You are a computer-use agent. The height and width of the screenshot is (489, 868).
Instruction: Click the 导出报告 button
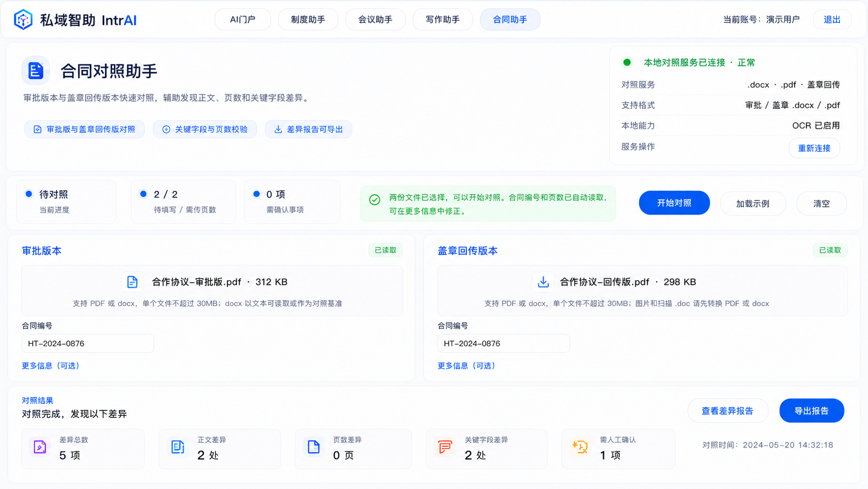(811, 411)
